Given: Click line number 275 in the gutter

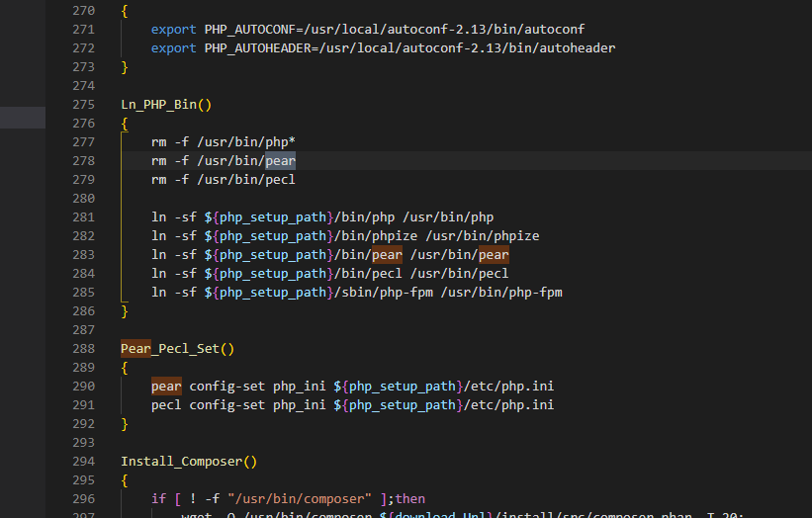Looking at the screenshot, I should coord(84,104).
